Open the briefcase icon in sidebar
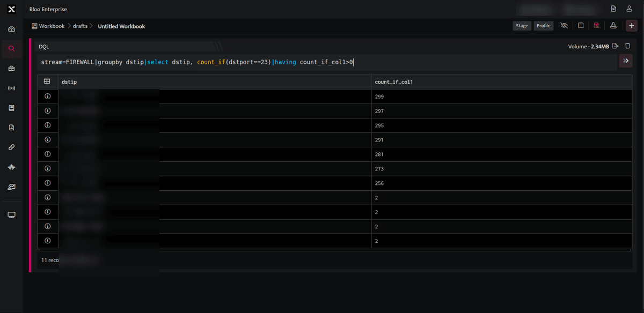This screenshot has height=313, width=644. pos(11,69)
